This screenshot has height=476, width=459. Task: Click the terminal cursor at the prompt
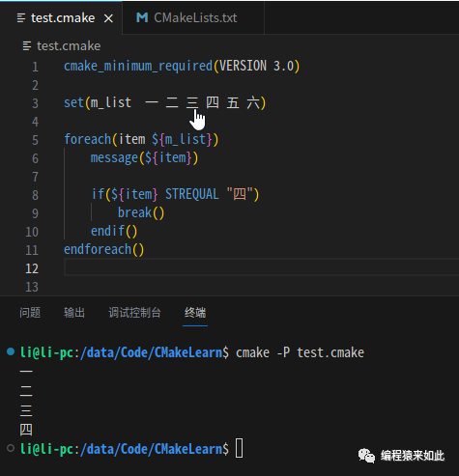pyautogui.click(x=240, y=448)
